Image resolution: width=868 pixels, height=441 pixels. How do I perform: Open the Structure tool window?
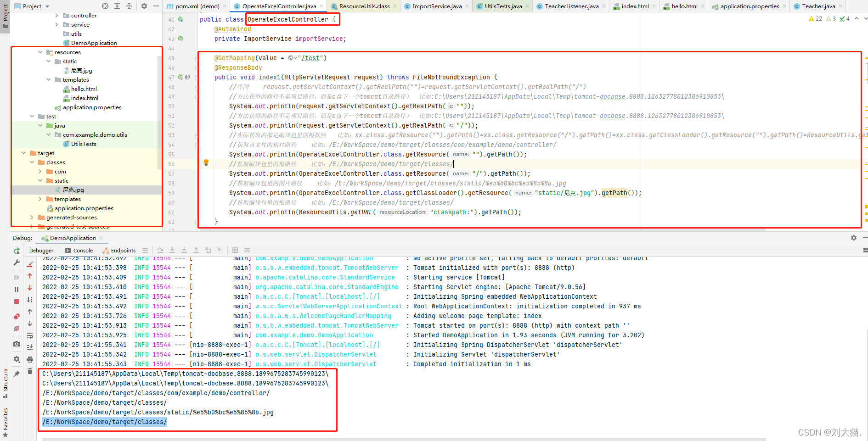[x=6, y=383]
